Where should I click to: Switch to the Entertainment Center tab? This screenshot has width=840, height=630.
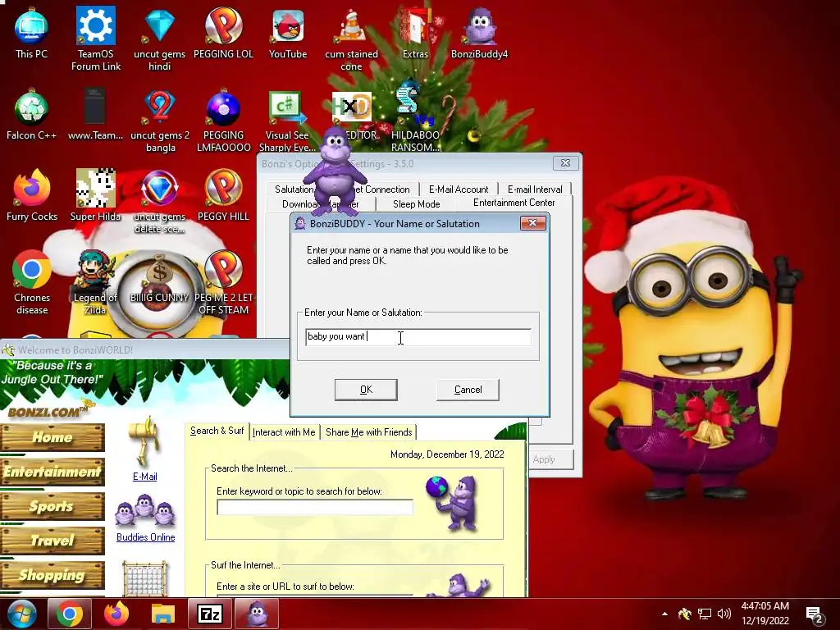(x=514, y=203)
